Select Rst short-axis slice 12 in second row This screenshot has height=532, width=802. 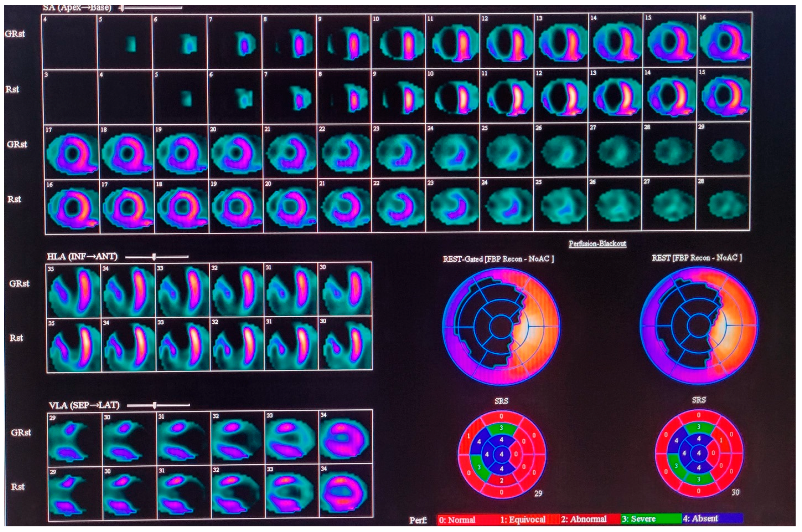(x=561, y=96)
